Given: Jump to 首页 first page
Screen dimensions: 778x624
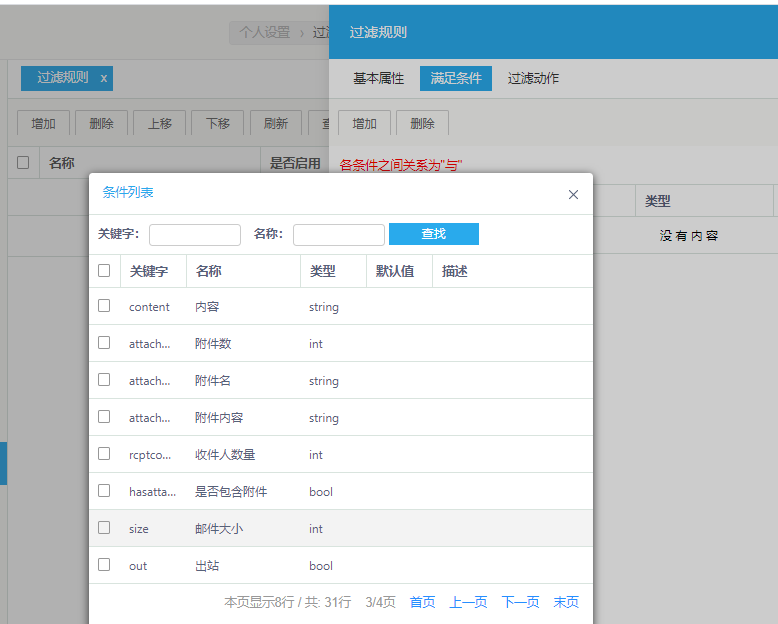Looking at the screenshot, I should coord(422,602).
